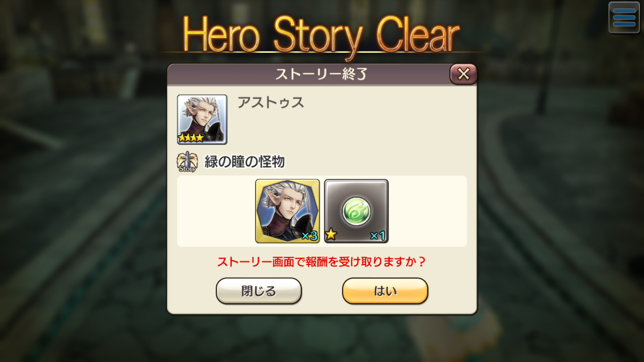
Task: Click the アストゥス character name
Action: pyautogui.click(x=271, y=102)
